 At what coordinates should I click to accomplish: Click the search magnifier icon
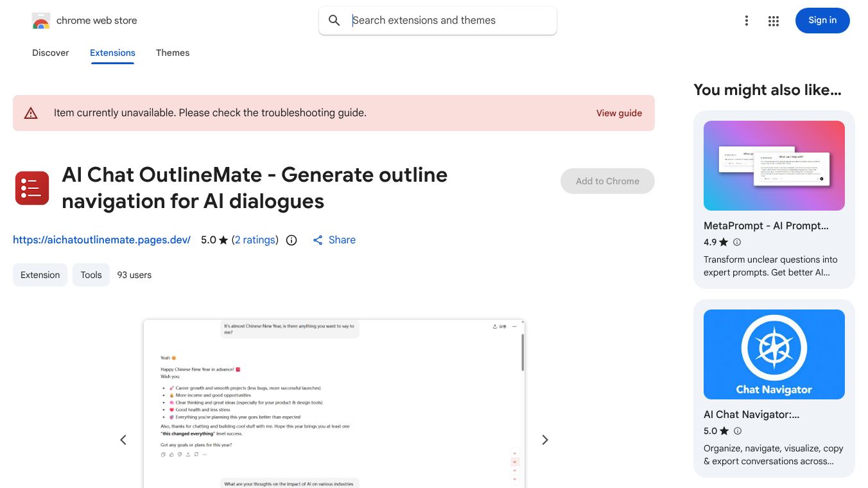(334, 20)
